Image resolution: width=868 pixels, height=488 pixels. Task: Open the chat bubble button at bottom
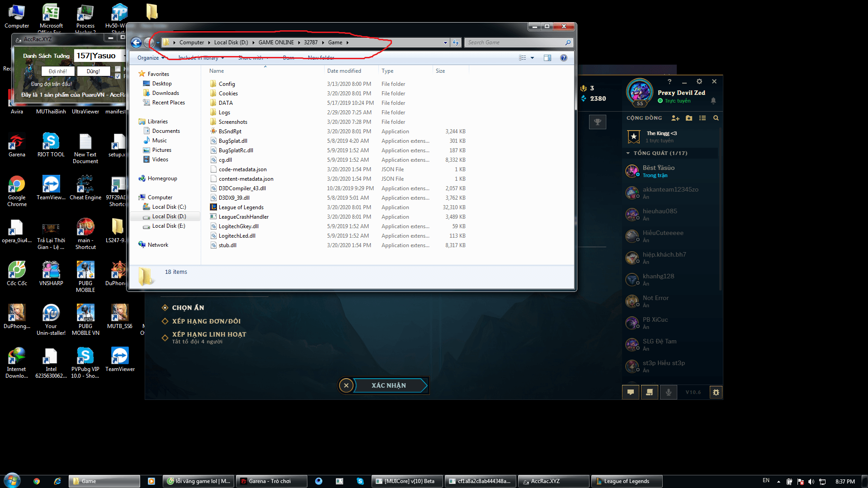[x=631, y=392]
